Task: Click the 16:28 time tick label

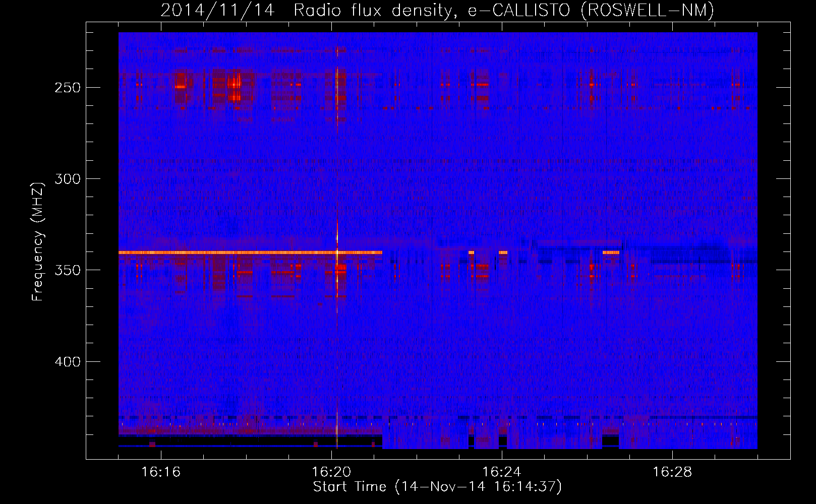Action: point(672,472)
